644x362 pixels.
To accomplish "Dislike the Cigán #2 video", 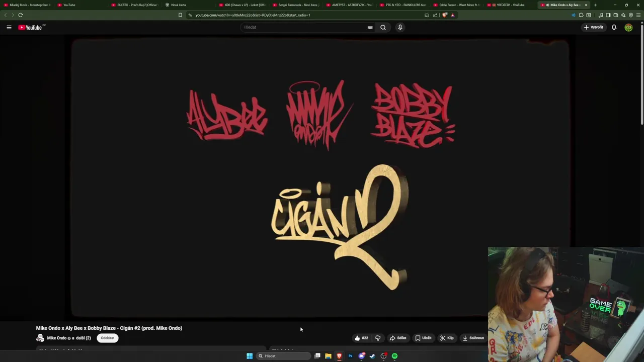I will click(x=378, y=338).
